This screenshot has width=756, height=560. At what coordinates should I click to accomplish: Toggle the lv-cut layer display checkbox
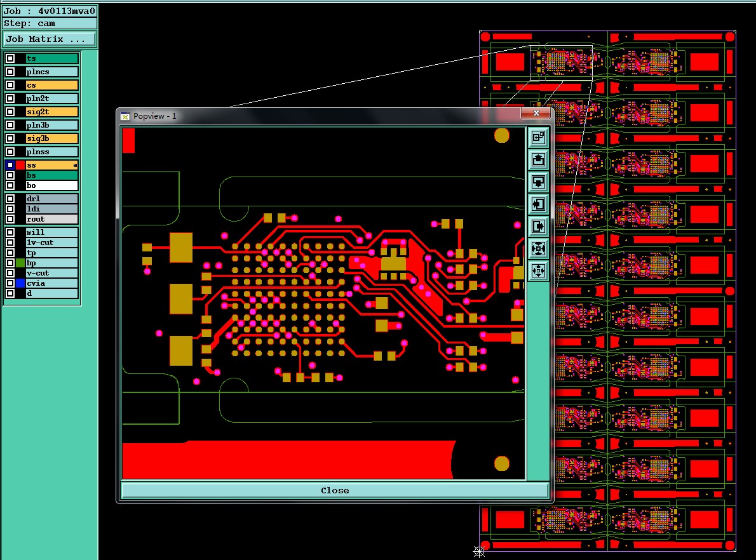(x=10, y=243)
